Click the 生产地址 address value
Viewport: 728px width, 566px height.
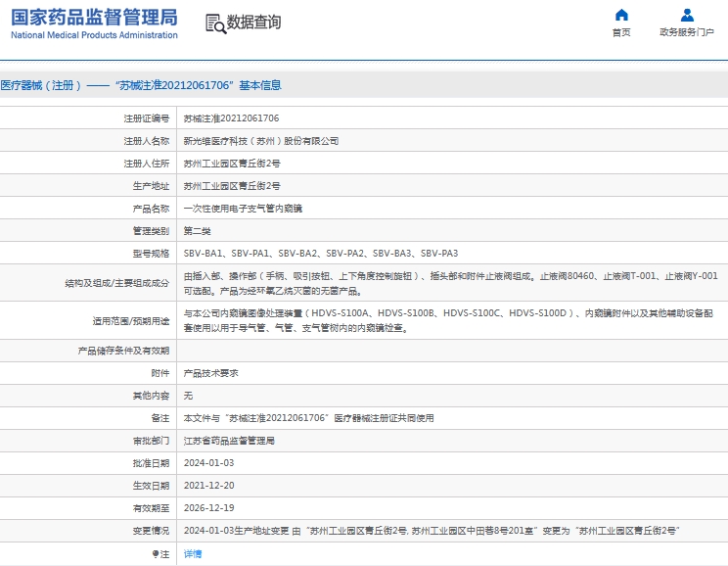click(232, 186)
